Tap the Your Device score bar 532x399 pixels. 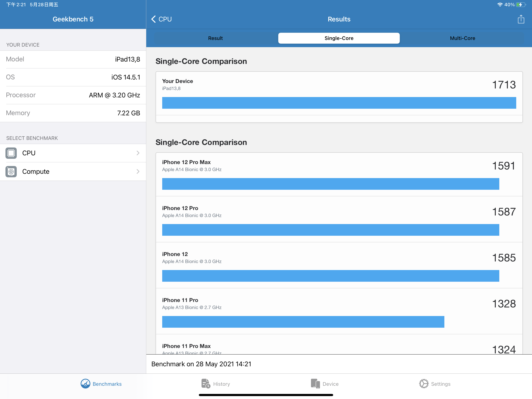pyautogui.click(x=339, y=103)
